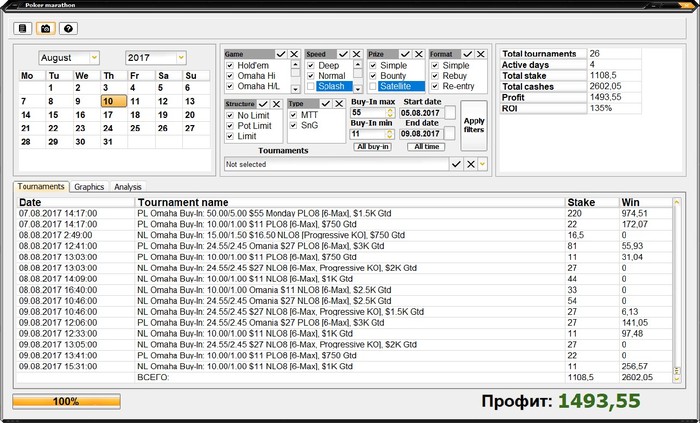Viewport: 700px width, 423px height.
Task: Open the month dropdown showing August
Action: click(94, 58)
